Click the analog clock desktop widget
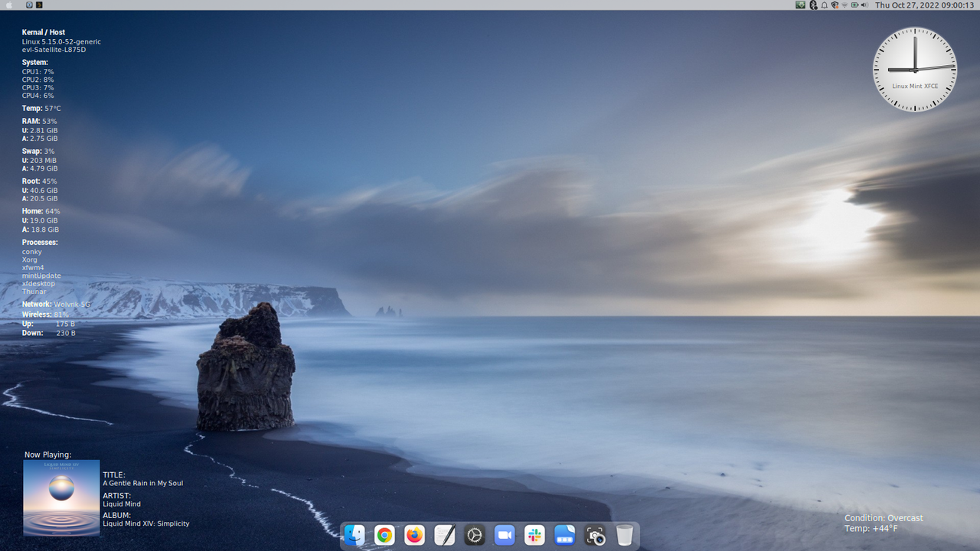980x551 pixels. [x=915, y=70]
